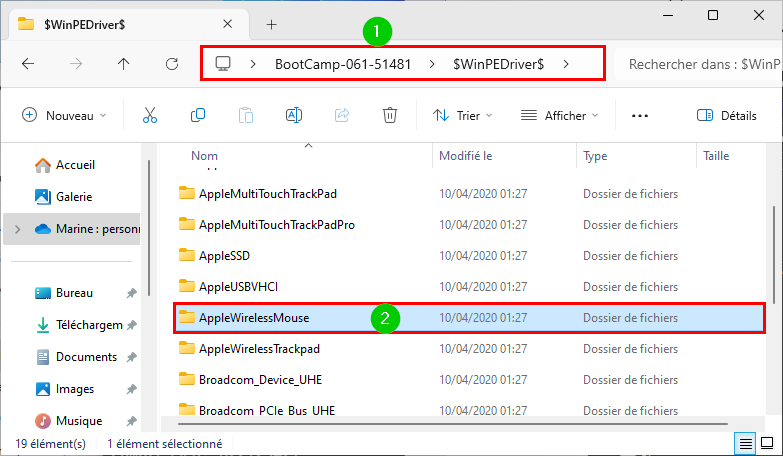Click the sidebar navigation pane scrollbar
Image resolution: width=783 pixels, height=456 pixels.
149,228
